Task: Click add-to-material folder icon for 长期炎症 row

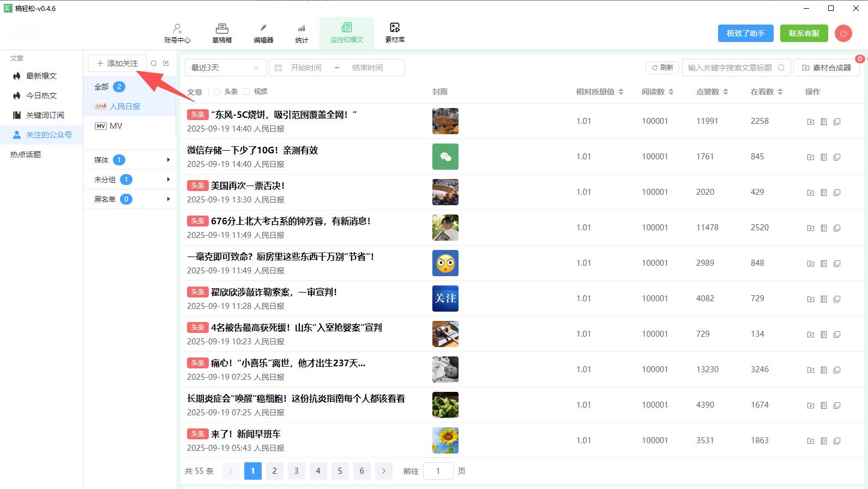Action: click(x=811, y=405)
